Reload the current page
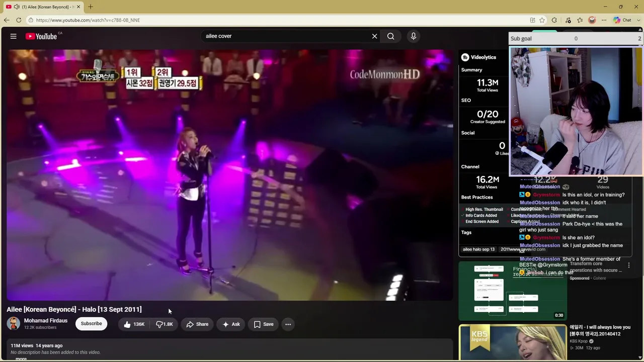This screenshot has width=644, height=362. (19, 20)
